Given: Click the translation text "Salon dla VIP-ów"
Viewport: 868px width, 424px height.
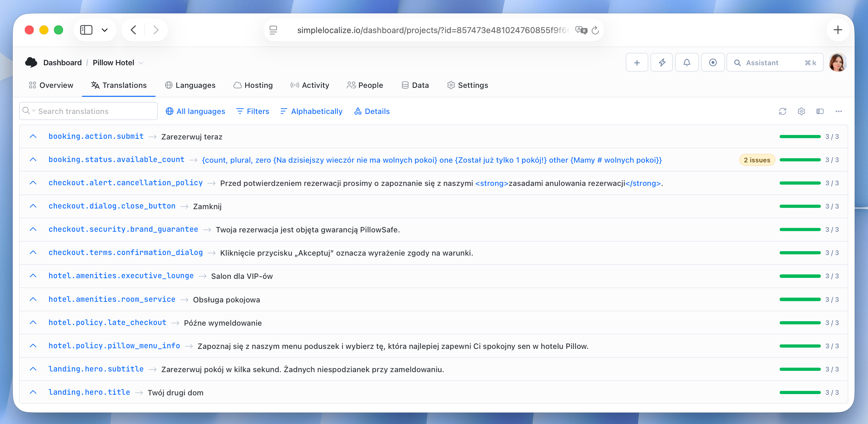Looking at the screenshot, I should (x=242, y=276).
